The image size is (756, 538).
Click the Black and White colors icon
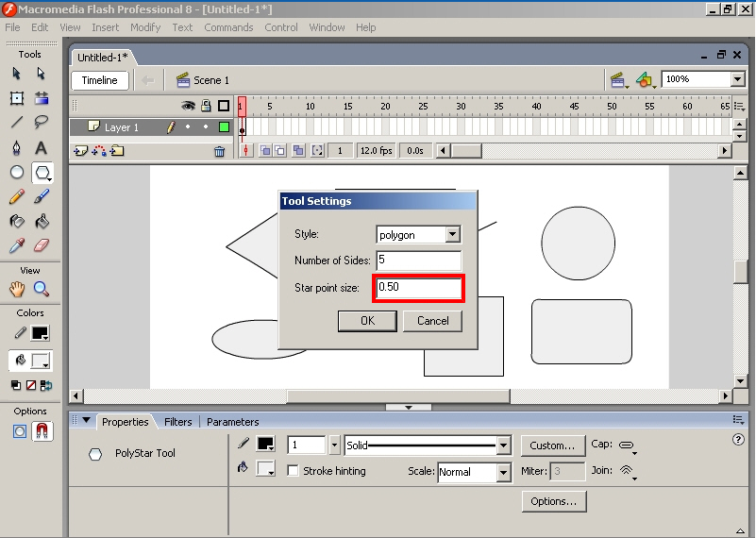16,385
